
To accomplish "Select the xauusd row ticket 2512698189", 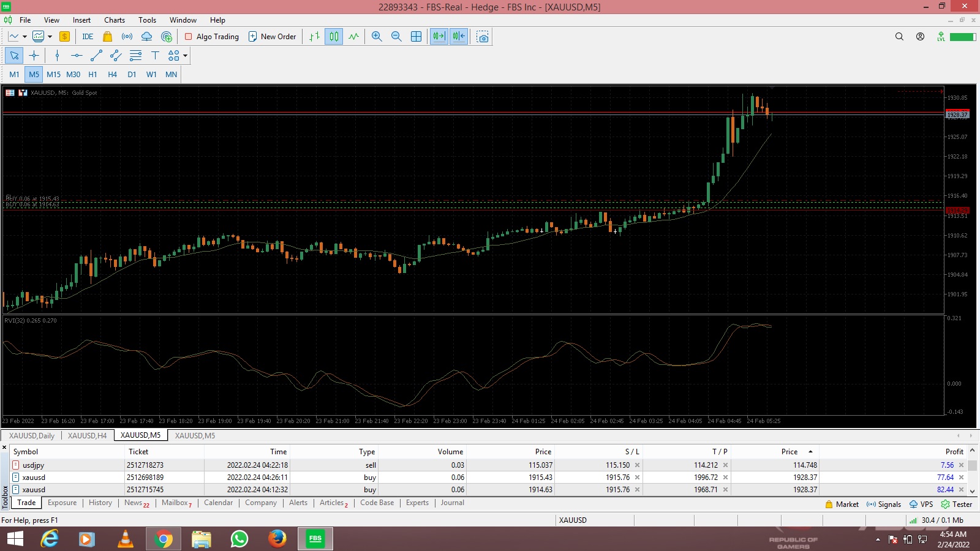I will (488, 478).
